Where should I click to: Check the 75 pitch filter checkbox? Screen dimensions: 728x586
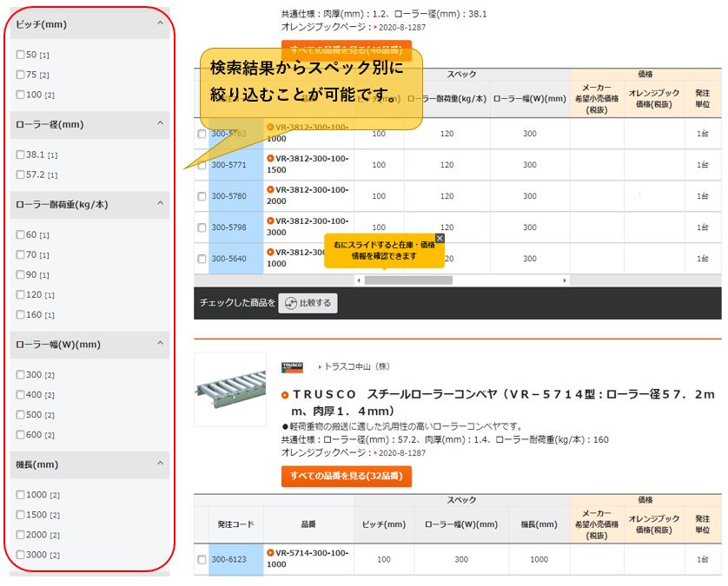pos(20,75)
